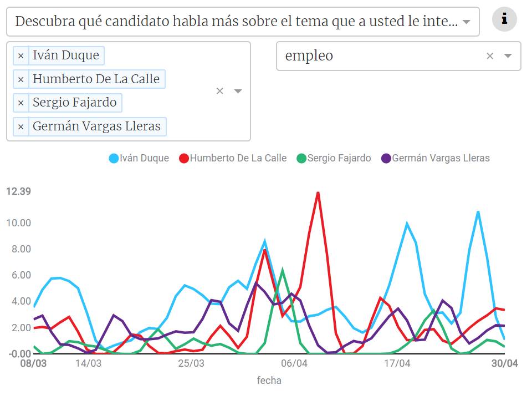Click the 'Descubra qué candidato' dropdown text

tap(236, 22)
